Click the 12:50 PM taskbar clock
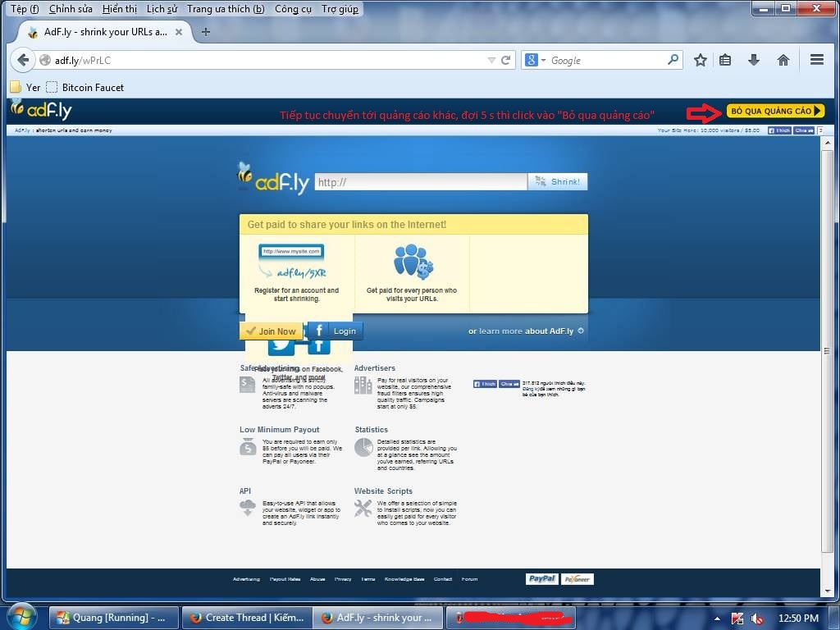The width and height of the screenshot is (840, 630). 798,619
